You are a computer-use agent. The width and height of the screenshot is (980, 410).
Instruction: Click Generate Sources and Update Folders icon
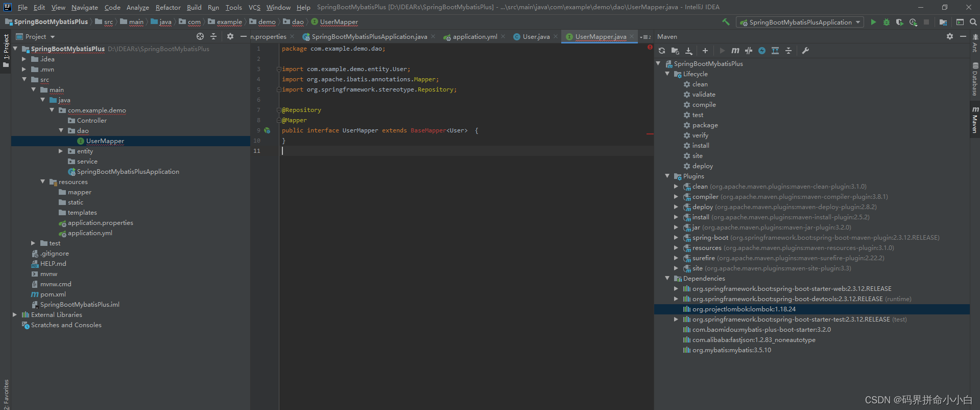675,51
